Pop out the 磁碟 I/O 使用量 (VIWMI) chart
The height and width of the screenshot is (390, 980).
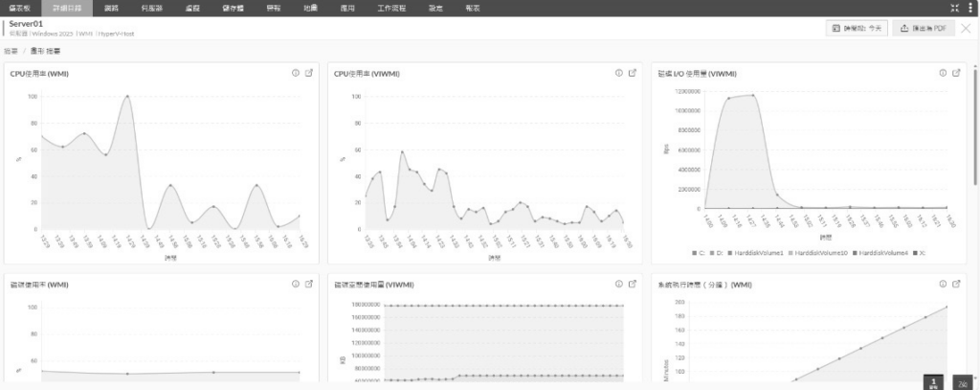point(956,73)
